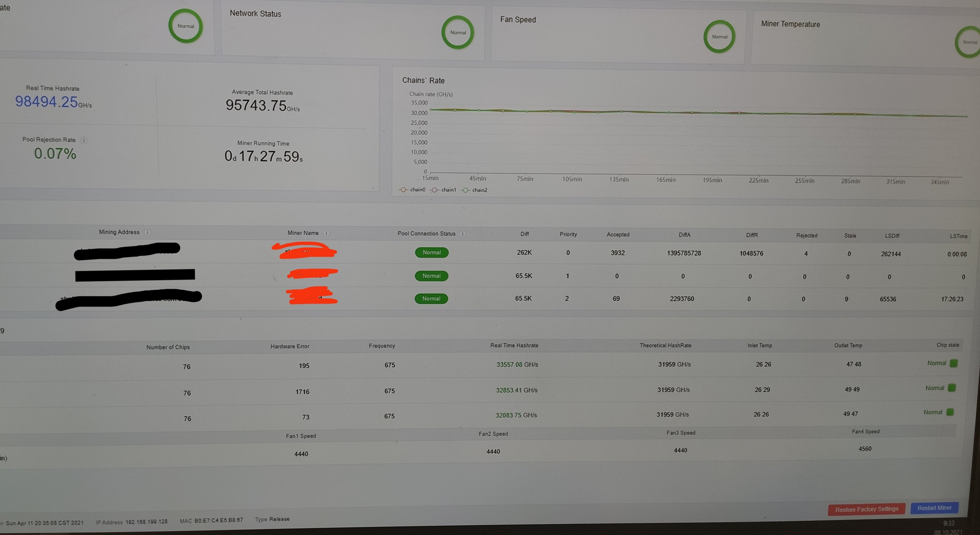Click the Fan1 Speed column header
The width and height of the screenshot is (980, 535).
301,436
